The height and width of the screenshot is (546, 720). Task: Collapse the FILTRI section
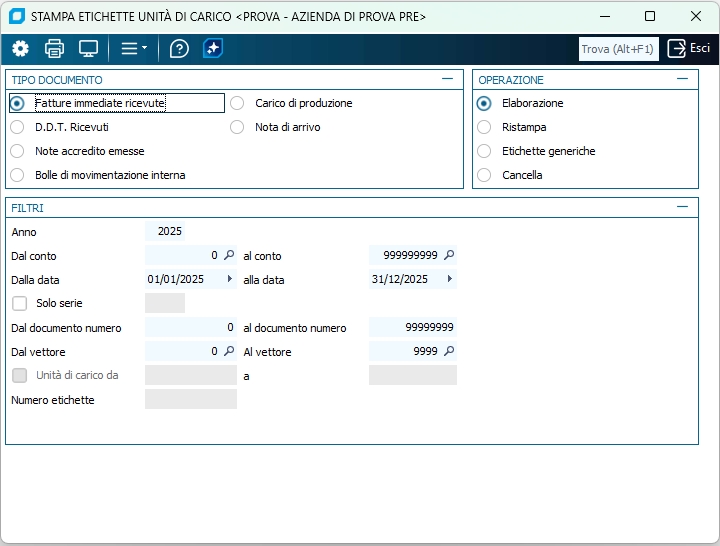(682, 207)
